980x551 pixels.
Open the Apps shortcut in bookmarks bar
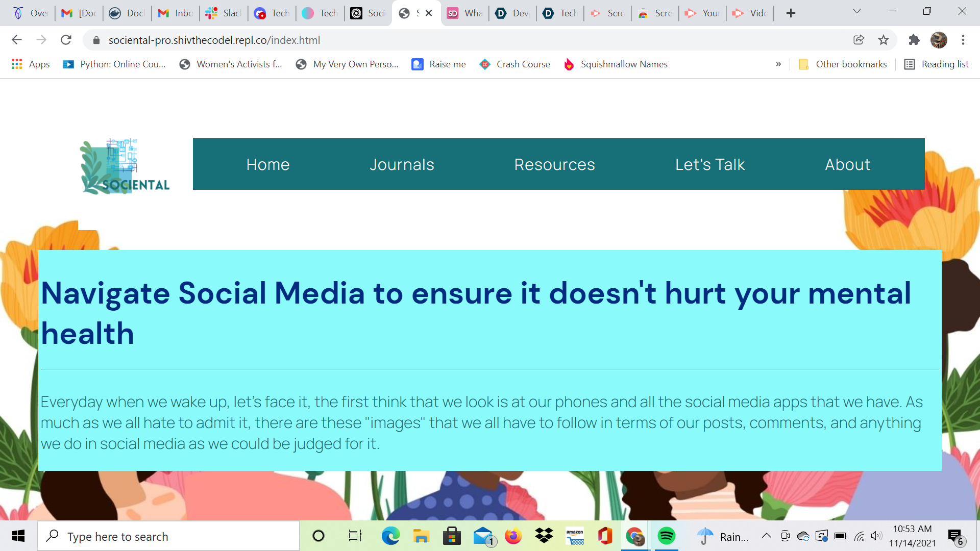[x=31, y=64]
